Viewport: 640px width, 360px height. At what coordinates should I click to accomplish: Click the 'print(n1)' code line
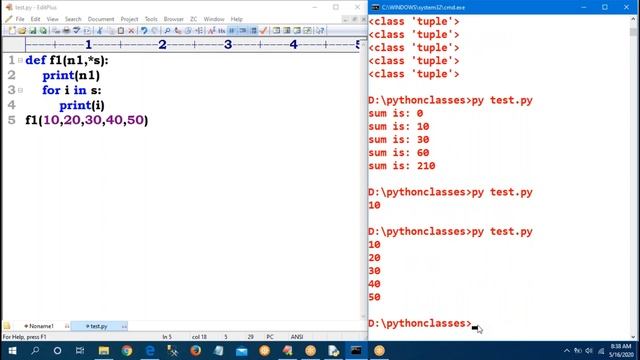pyautogui.click(x=71, y=76)
